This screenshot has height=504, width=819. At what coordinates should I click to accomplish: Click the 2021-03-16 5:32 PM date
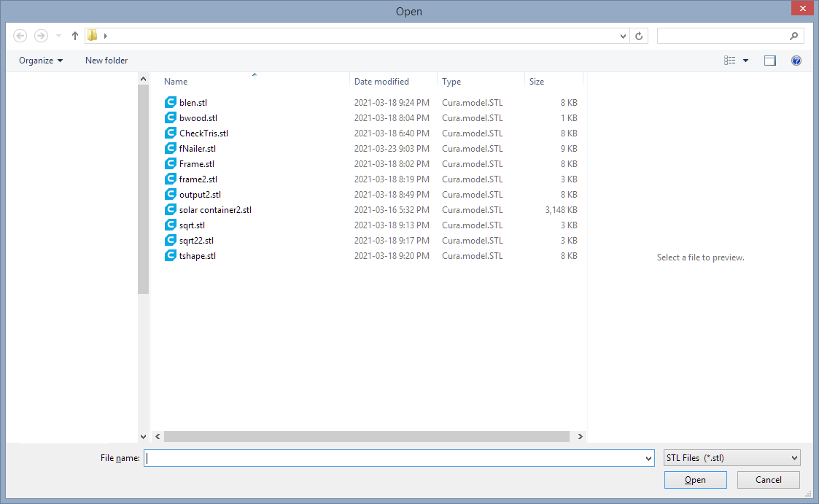[x=392, y=210]
